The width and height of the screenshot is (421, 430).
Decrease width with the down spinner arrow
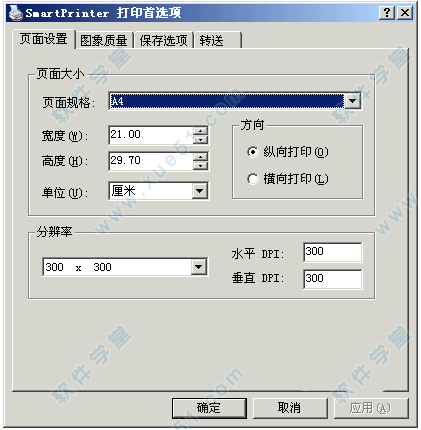[x=201, y=139]
